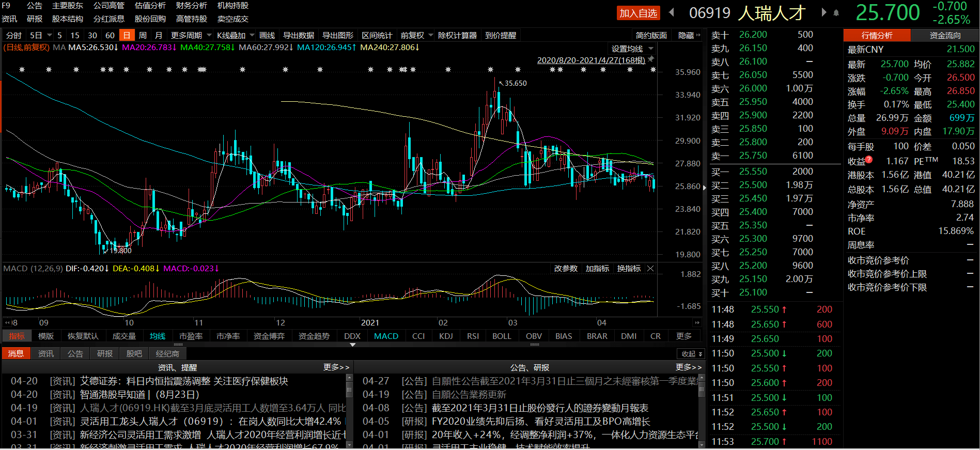Click the side panel collapse arrow at chart edge
This screenshot has height=450, width=980.
pos(704,188)
